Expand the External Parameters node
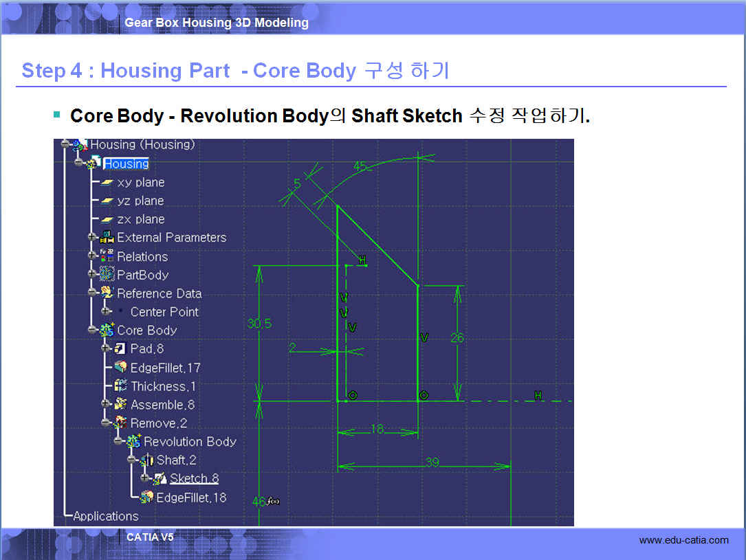The height and width of the screenshot is (560, 746). click(93, 237)
